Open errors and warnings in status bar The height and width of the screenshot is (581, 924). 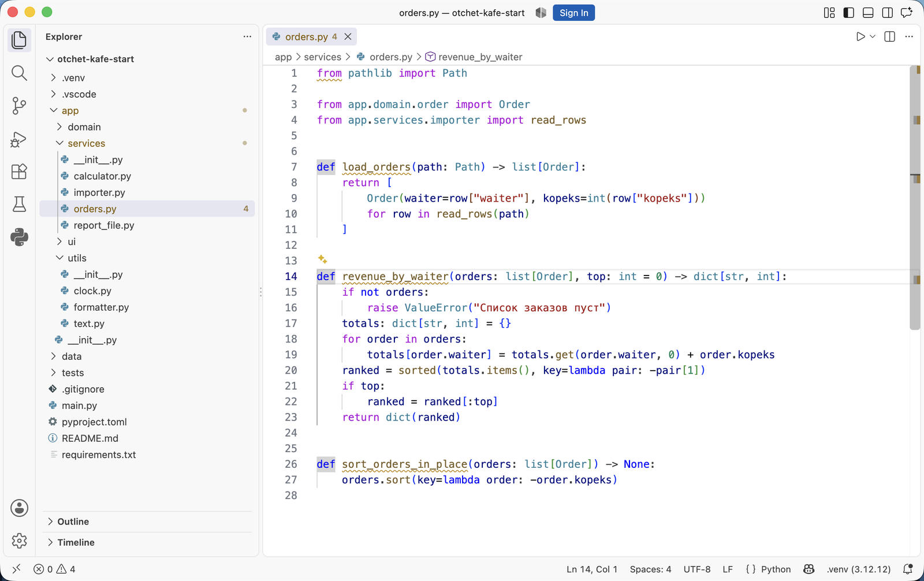(54, 569)
